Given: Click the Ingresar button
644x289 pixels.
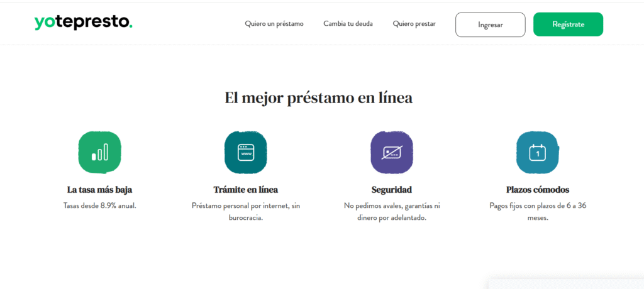Looking at the screenshot, I should pos(491,25).
